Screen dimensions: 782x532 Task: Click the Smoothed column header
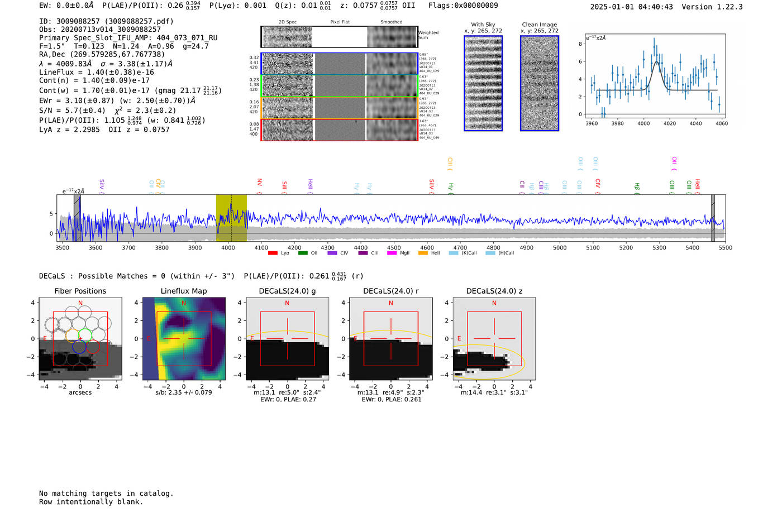(391, 22)
